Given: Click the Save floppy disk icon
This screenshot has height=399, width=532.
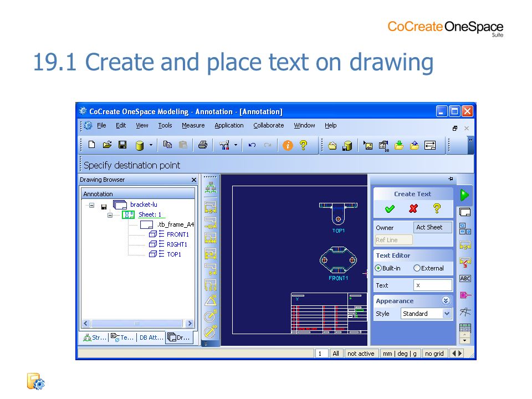Looking at the screenshot, I should tap(122, 145).
